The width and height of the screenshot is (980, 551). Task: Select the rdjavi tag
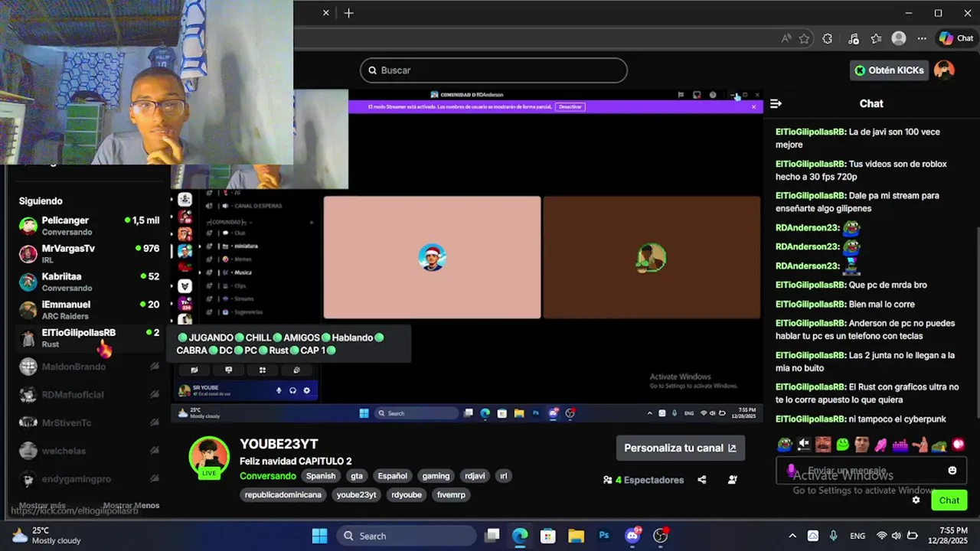475,476
